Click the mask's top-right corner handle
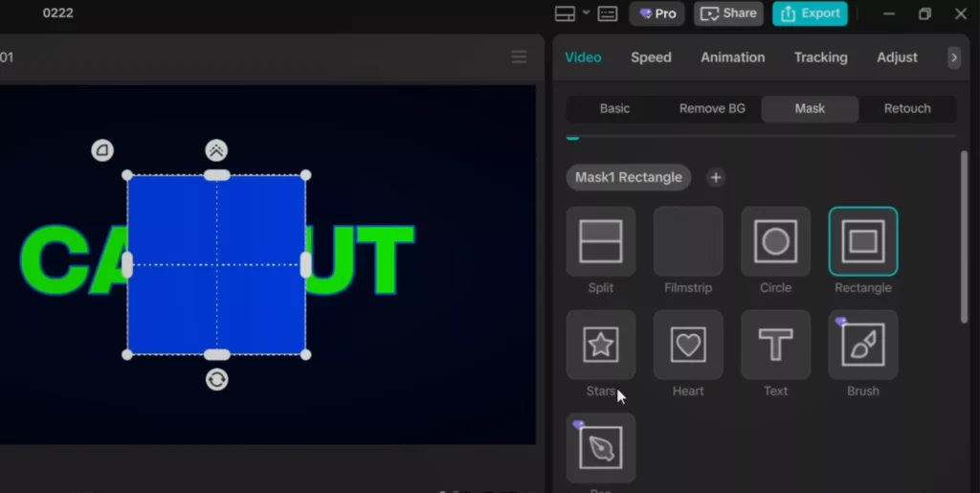Viewport: 980px width, 493px height. pos(305,175)
